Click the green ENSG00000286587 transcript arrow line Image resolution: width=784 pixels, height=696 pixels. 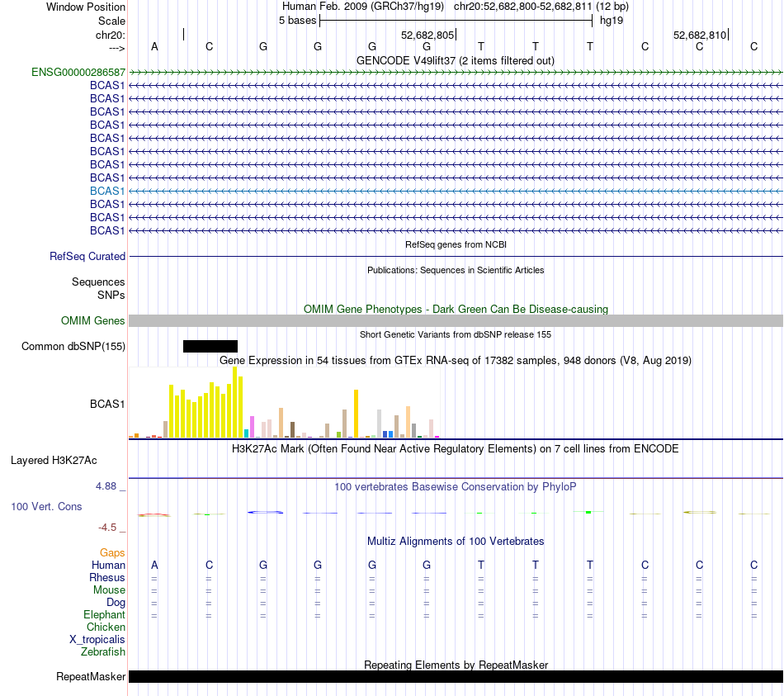[x=456, y=73]
